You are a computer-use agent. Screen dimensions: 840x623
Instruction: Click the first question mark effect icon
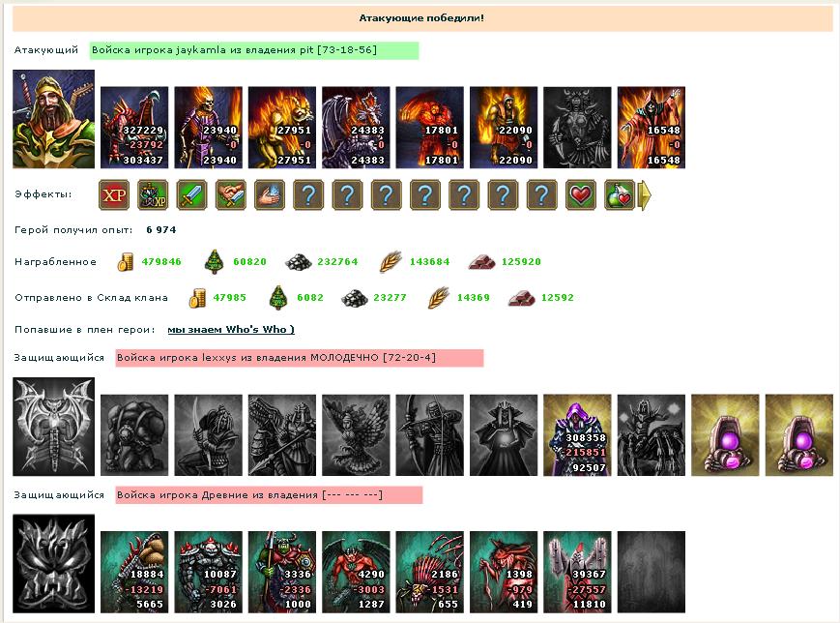click(x=308, y=194)
